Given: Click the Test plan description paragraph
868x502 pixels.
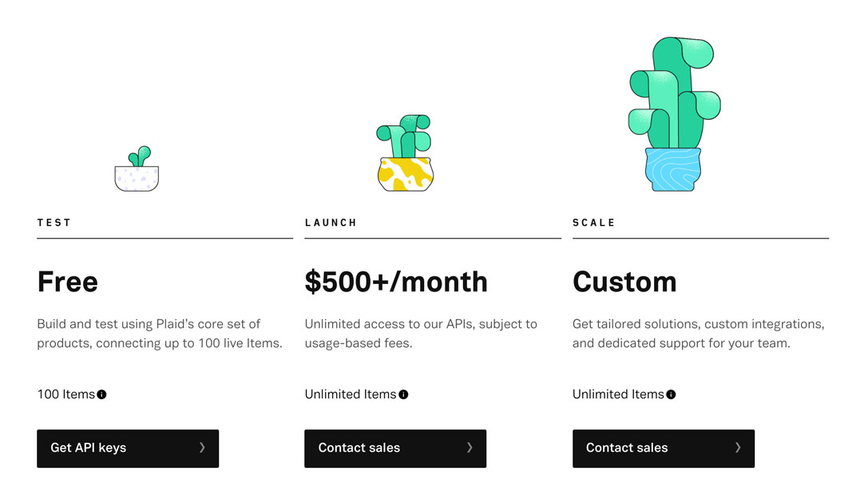Looking at the screenshot, I should (160, 334).
